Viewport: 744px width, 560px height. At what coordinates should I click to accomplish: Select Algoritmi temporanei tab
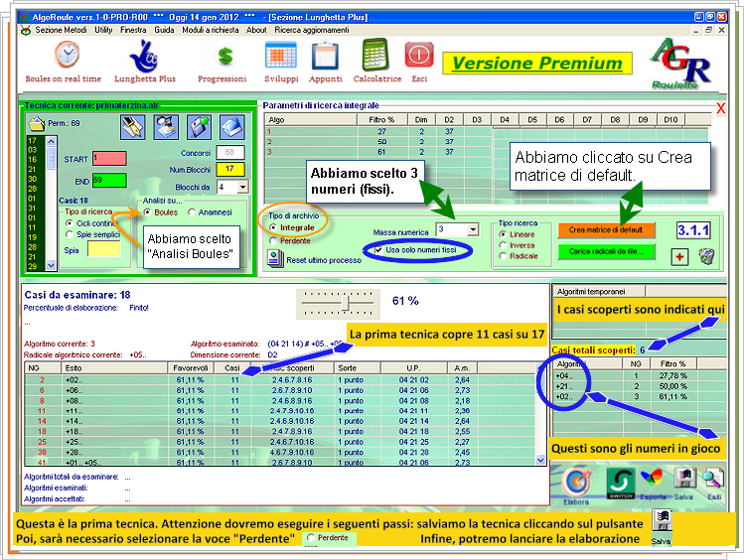(598, 292)
